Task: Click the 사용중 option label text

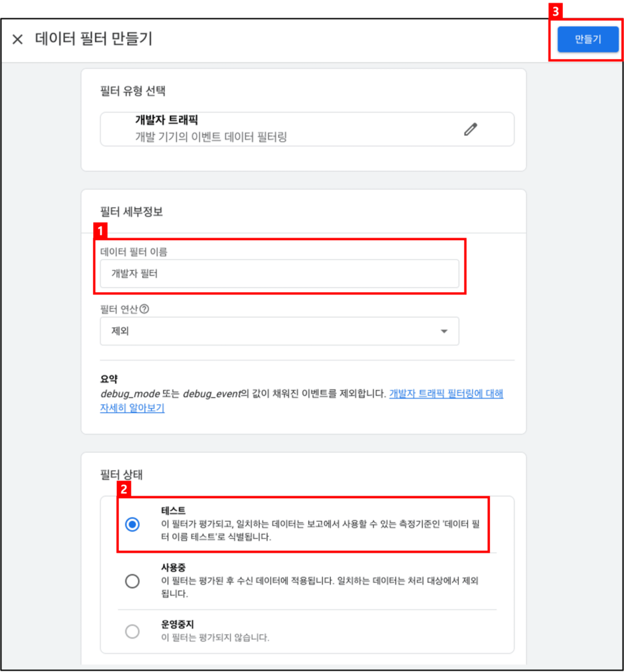Action: (173, 568)
